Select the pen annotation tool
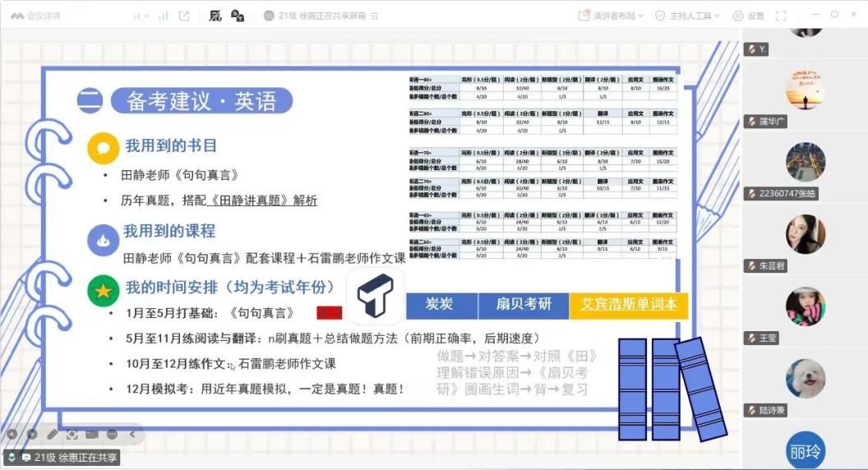The height and width of the screenshot is (470, 868). tap(53, 434)
